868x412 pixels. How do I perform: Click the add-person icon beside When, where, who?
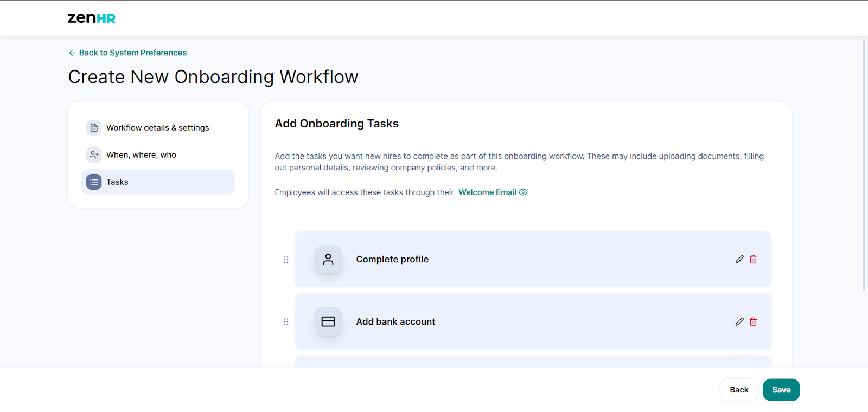tap(94, 154)
